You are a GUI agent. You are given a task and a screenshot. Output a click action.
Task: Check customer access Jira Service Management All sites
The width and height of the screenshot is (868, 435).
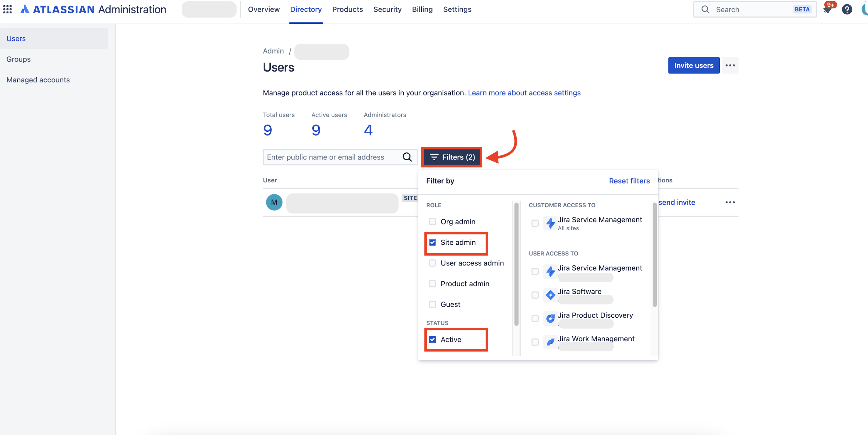[535, 223]
